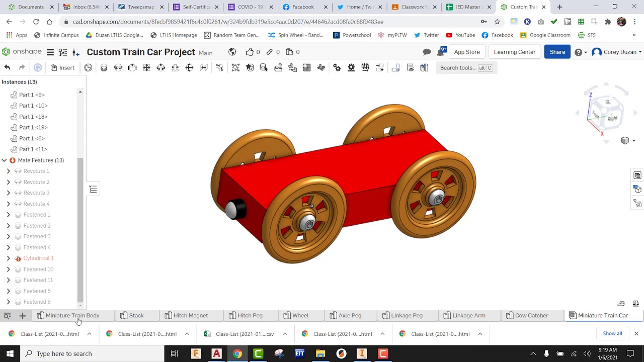Open the tab manager search icon

pos(7,316)
